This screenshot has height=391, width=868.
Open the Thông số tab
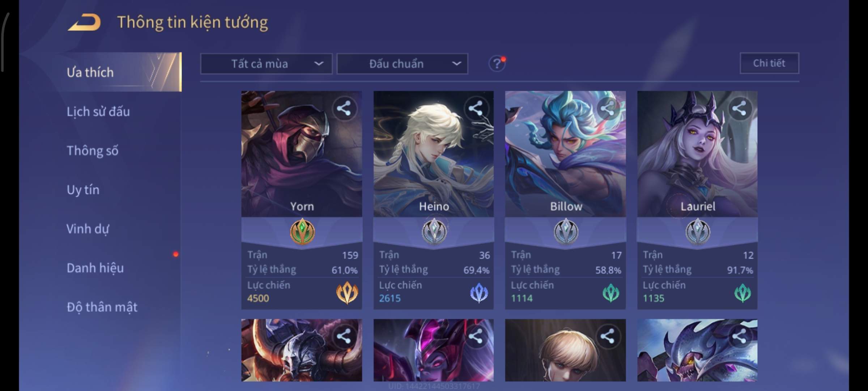(92, 151)
